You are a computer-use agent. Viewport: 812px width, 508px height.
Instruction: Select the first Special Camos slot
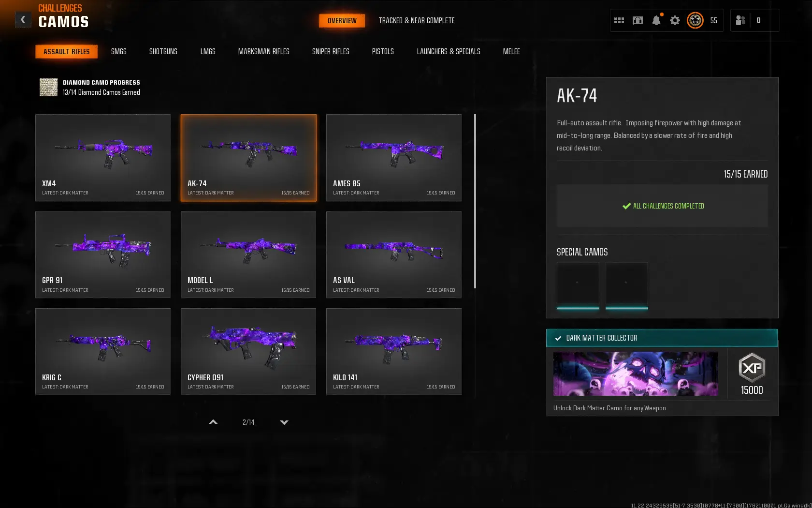[578, 284]
